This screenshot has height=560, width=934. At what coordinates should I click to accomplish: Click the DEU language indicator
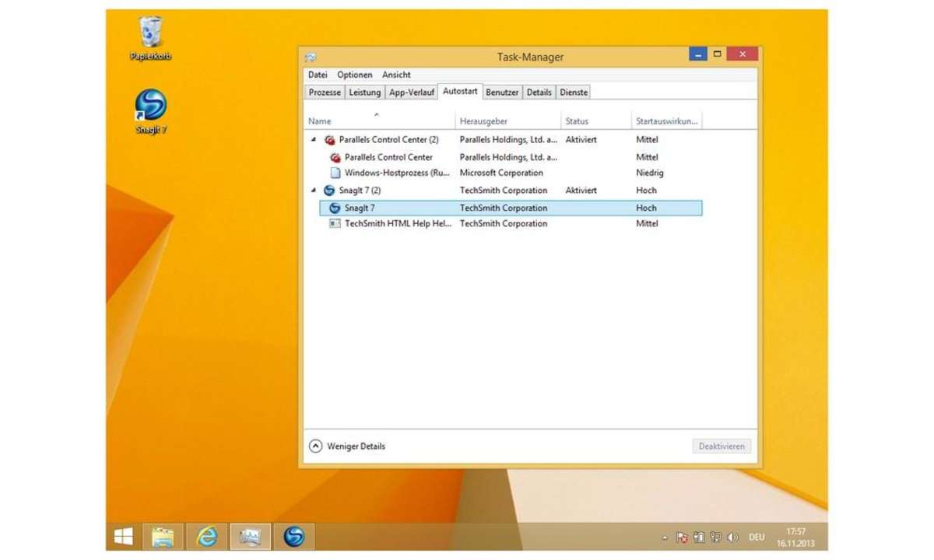[x=757, y=537]
